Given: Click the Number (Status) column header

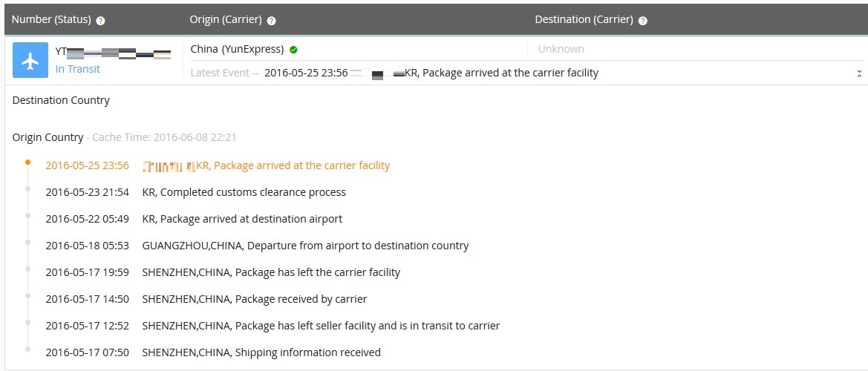Looking at the screenshot, I should pos(51,20).
